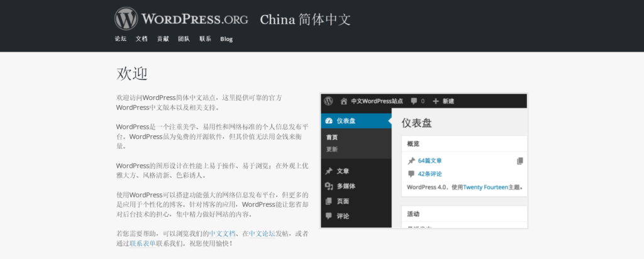This screenshot has width=644, height=259.
Task: Click the plus icon next to 新建
Action: [436, 101]
